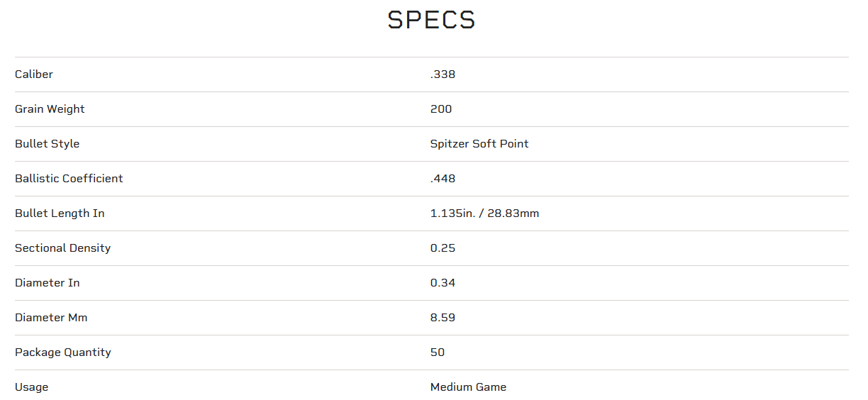Select the 50 package quantity value
This screenshot has height=400, width=868.
[x=438, y=352]
